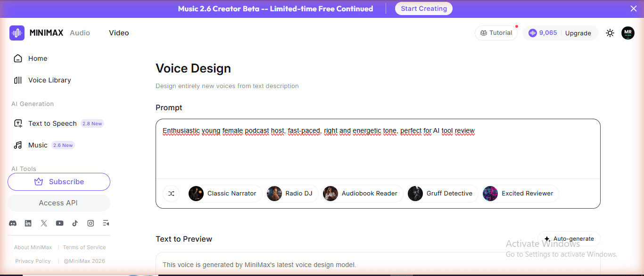Open MiniMax Discord link icon
This screenshot has height=276, width=644.
click(x=13, y=223)
